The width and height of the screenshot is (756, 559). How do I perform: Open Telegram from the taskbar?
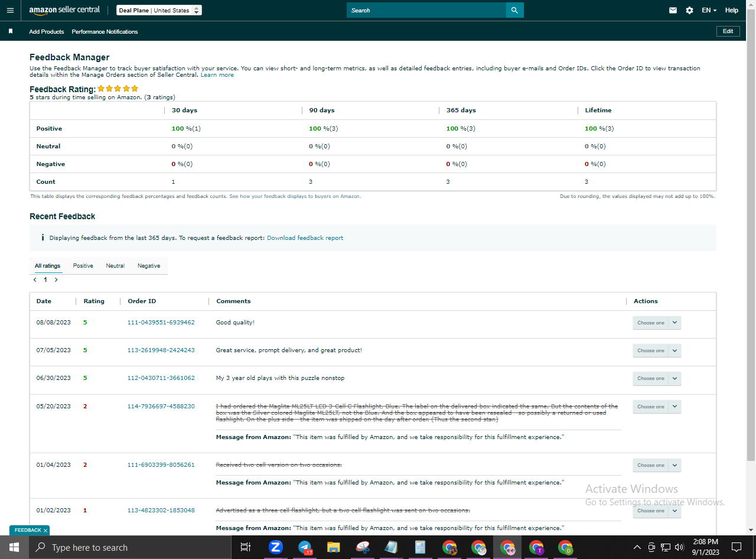[x=305, y=547]
